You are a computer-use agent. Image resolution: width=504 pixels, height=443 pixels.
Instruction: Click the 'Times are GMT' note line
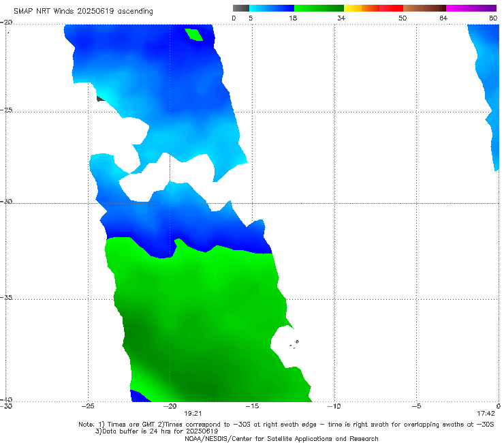pyautogui.click(x=286, y=425)
